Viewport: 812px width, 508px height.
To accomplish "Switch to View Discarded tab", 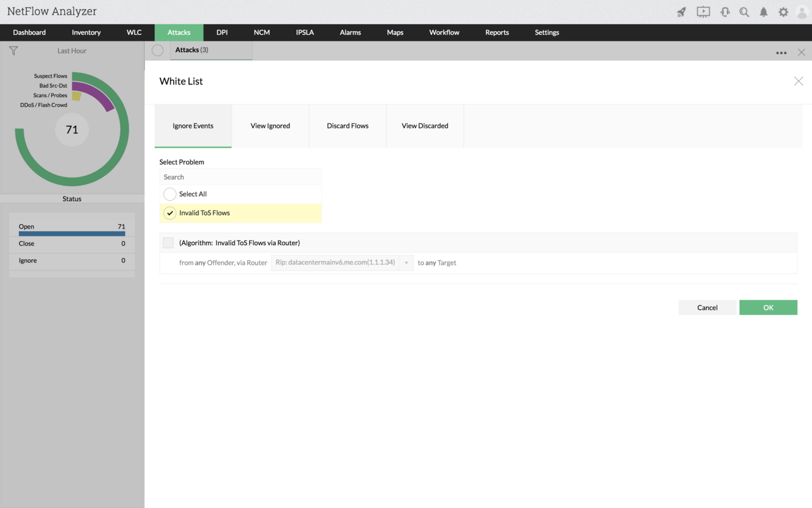I will [425, 126].
